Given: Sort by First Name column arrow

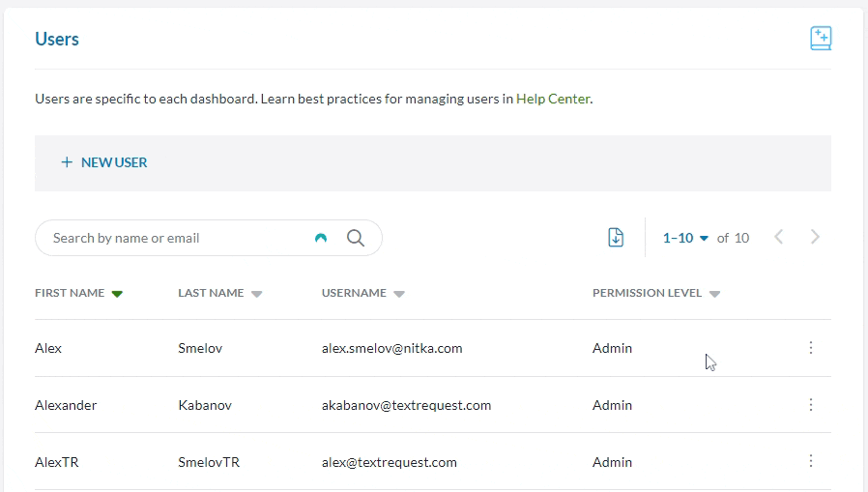Looking at the screenshot, I should coord(117,294).
